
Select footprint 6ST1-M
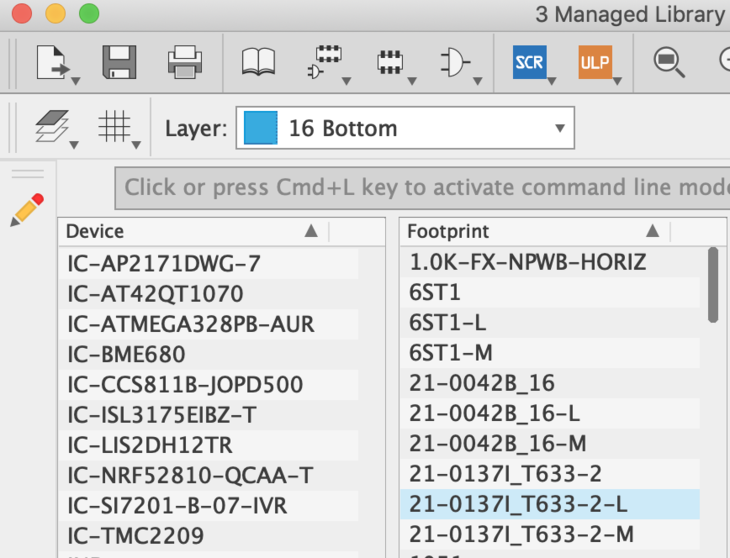point(550,353)
